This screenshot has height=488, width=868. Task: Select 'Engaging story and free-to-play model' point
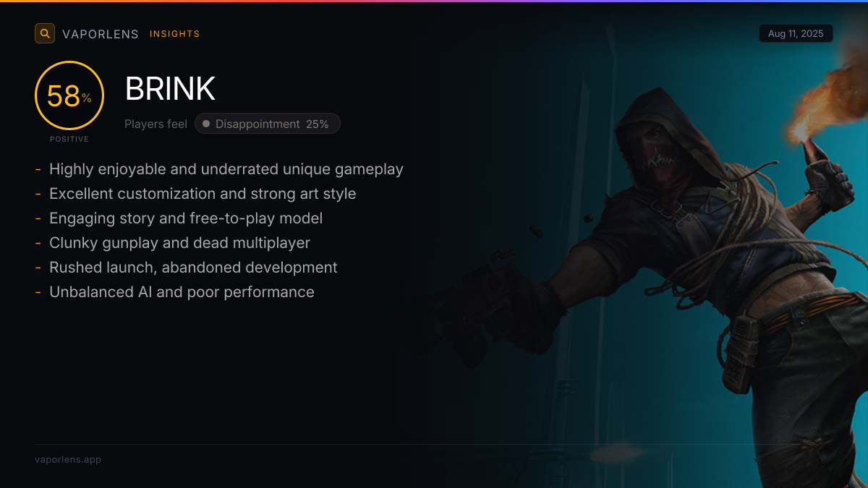(186, 218)
